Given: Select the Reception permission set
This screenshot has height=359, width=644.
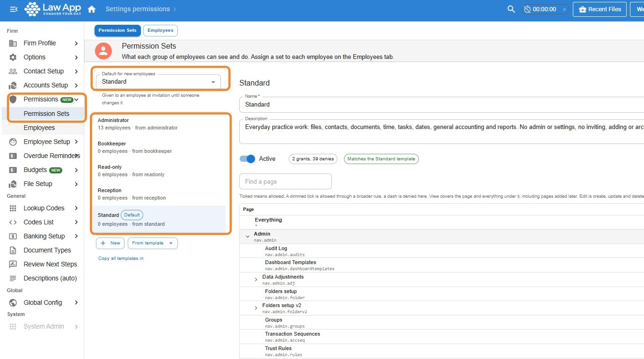Looking at the screenshot, I should (x=159, y=194).
